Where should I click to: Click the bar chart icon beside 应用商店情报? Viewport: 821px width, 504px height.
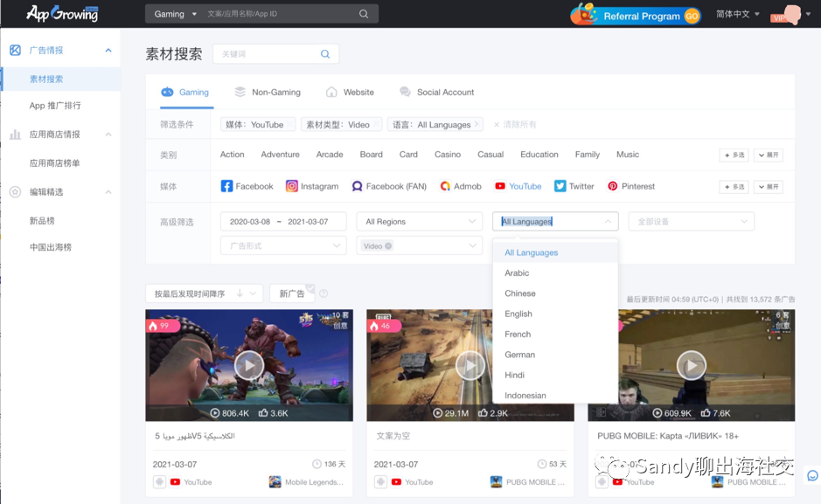[13, 135]
